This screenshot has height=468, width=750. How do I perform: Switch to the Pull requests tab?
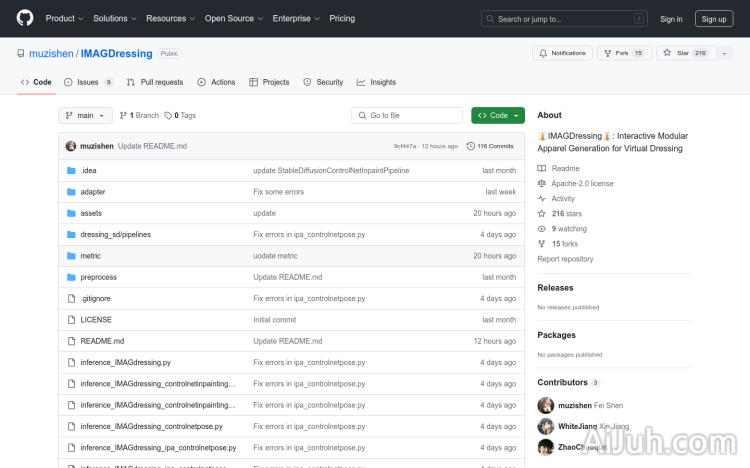tap(155, 82)
